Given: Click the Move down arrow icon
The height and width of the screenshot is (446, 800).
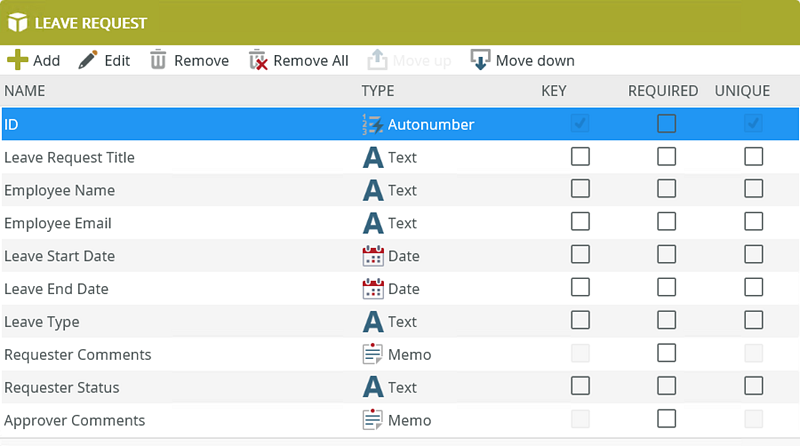Looking at the screenshot, I should click(481, 60).
